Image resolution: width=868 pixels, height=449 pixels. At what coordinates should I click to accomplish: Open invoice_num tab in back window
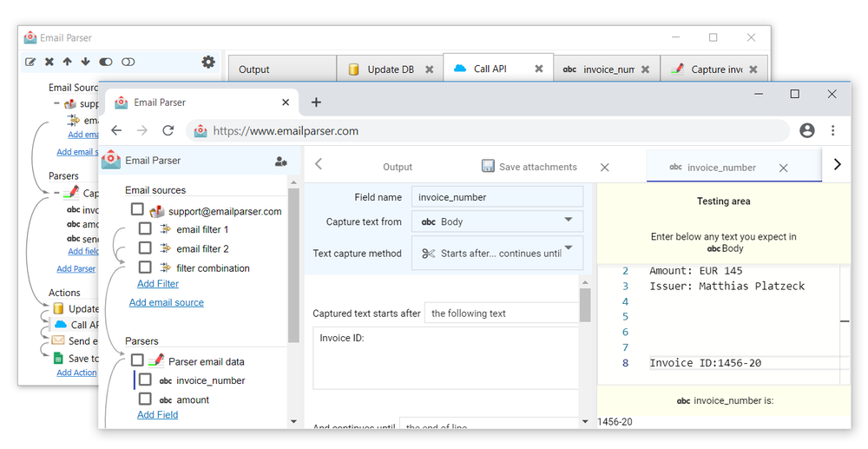tap(607, 69)
